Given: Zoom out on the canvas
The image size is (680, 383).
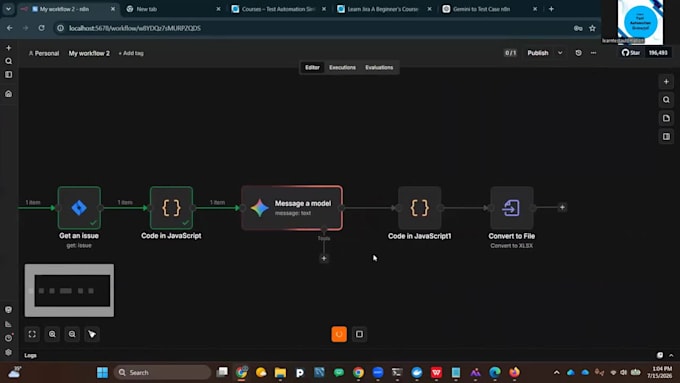Looking at the screenshot, I should (x=72, y=334).
